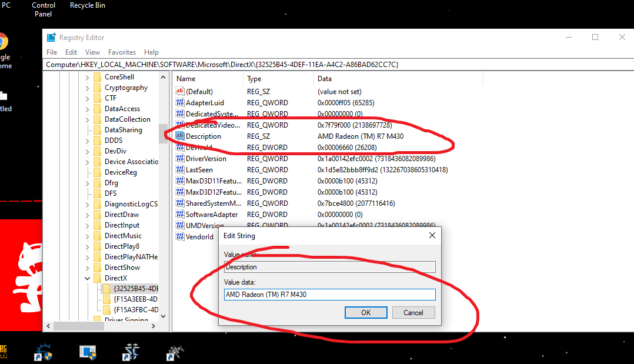This screenshot has height=364, width=634.
Task: Click the 0x0000ff05 (65285) data cell
Action: pos(346,103)
